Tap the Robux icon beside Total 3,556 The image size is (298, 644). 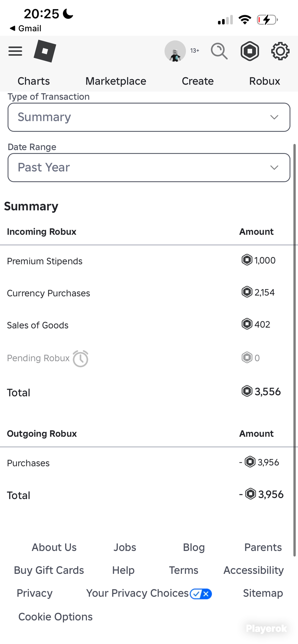coord(247,391)
